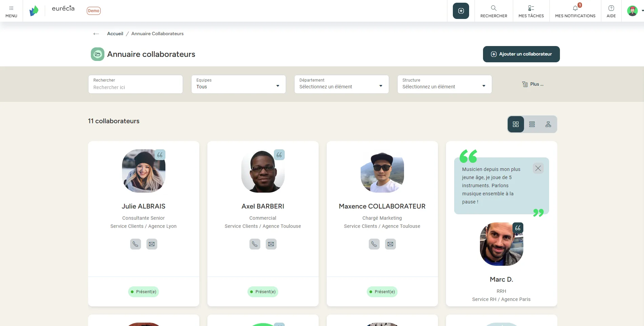Switch to org chart view
The image size is (644, 326).
pyautogui.click(x=548, y=124)
